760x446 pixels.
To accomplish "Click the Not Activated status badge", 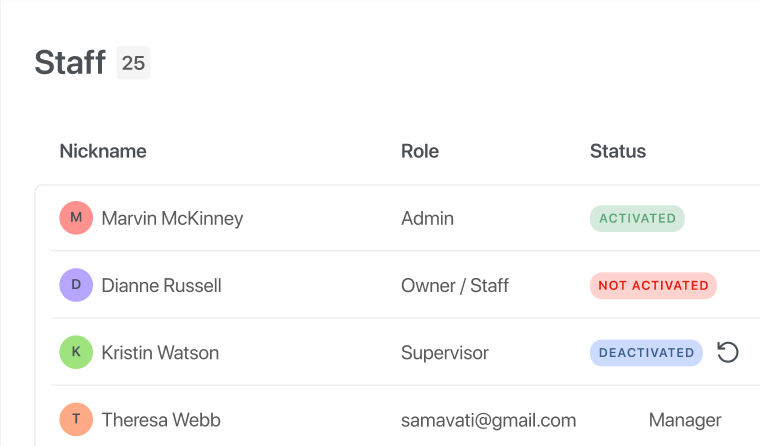I will 653,285.
